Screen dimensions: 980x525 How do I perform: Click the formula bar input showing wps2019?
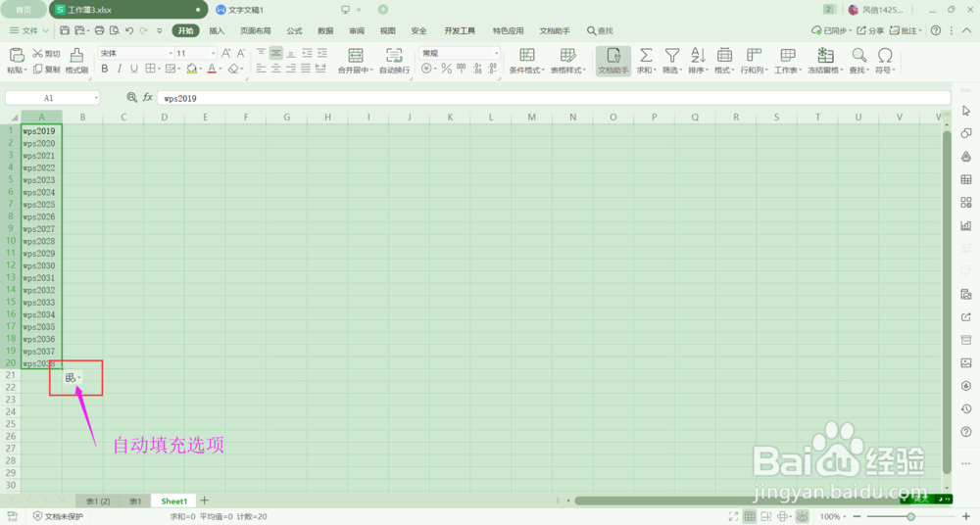(553, 98)
